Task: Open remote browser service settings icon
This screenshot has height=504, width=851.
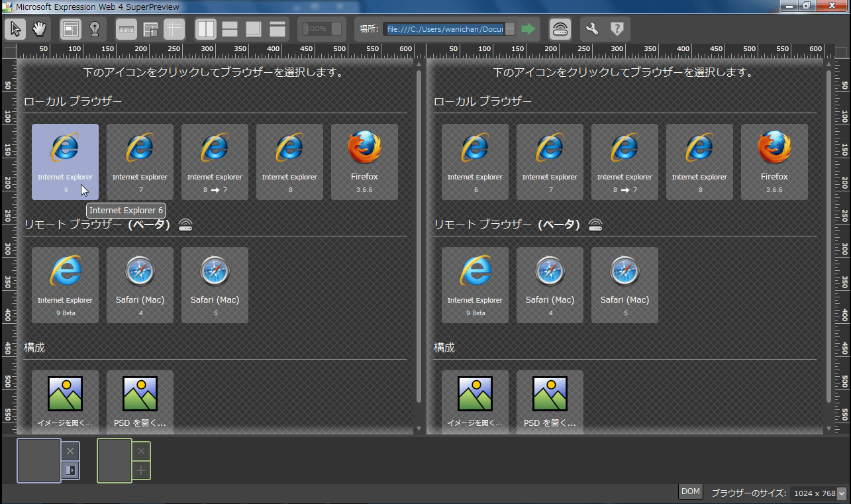Action: pyautogui.click(x=560, y=29)
